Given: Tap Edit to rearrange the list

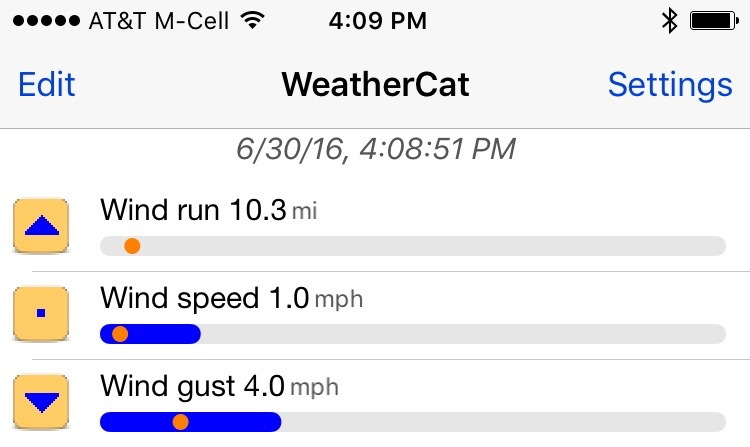Looking at the screenshot, I should point(46,85).
